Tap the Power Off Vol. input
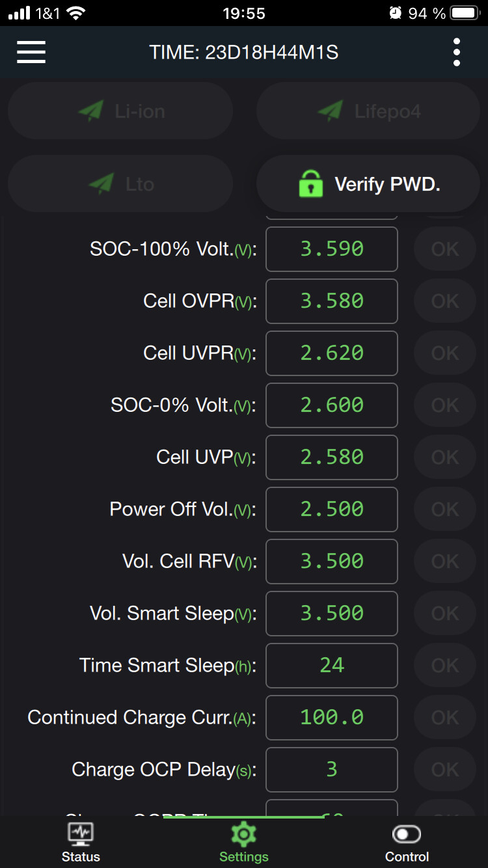Image resolution: width=488 pixels, height=868 pixels. tap(332, 509)
